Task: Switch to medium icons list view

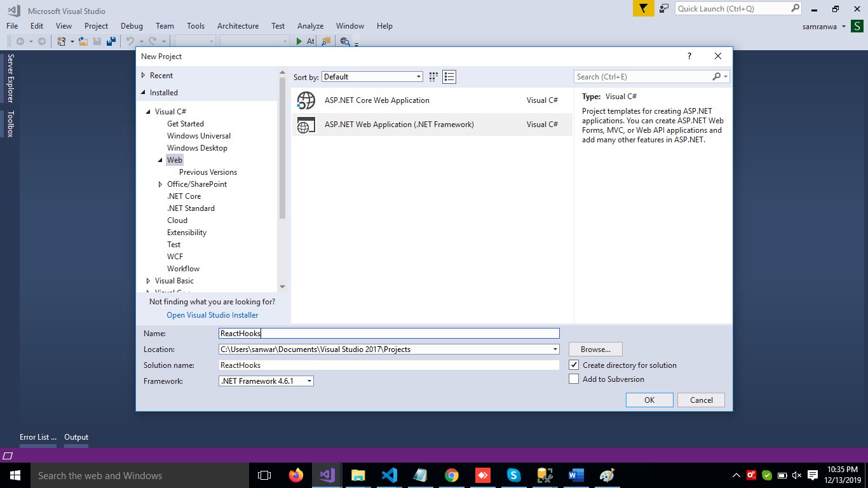Action: pyautogui.click(x=449, y=77)
